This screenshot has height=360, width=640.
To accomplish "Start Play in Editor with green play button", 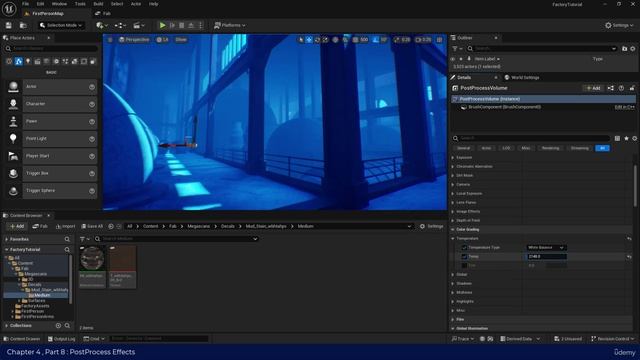I will tap(162, 25).
